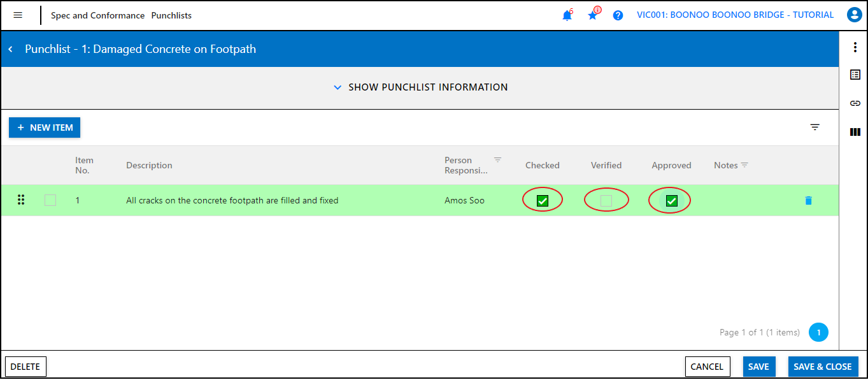
Task: Open the Person Responsible column filter
Action: point(498,160)
